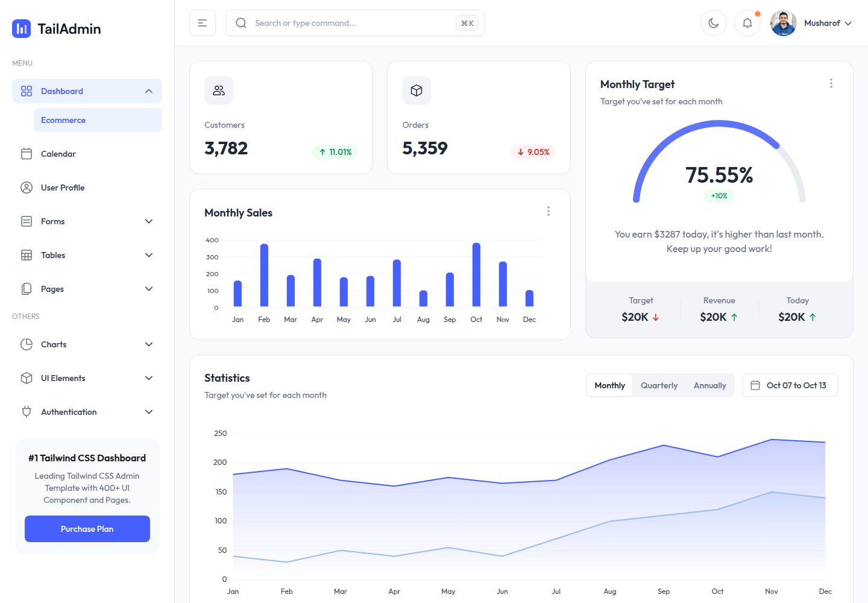Click the Dashboard grid icon

27,91
